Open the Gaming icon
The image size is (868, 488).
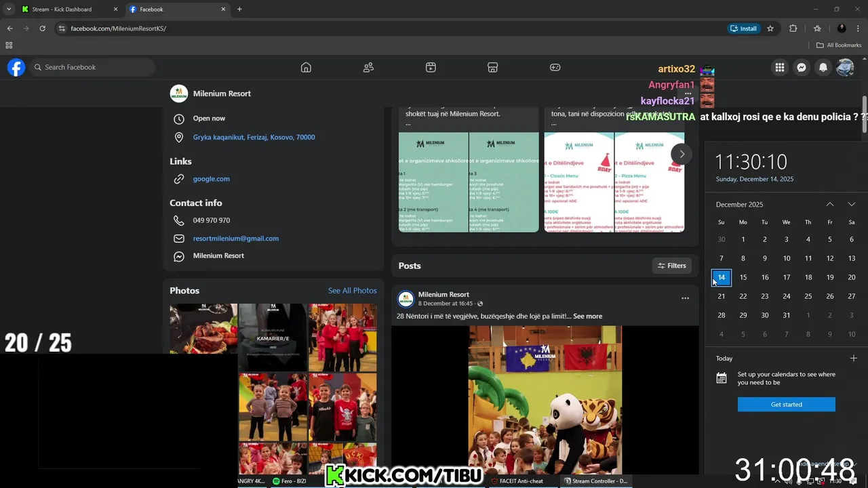555,67
